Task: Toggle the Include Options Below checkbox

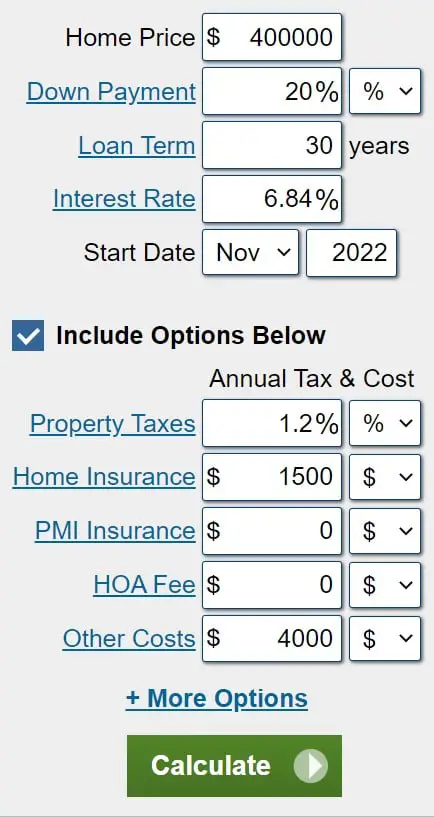Action: point(28,335)
